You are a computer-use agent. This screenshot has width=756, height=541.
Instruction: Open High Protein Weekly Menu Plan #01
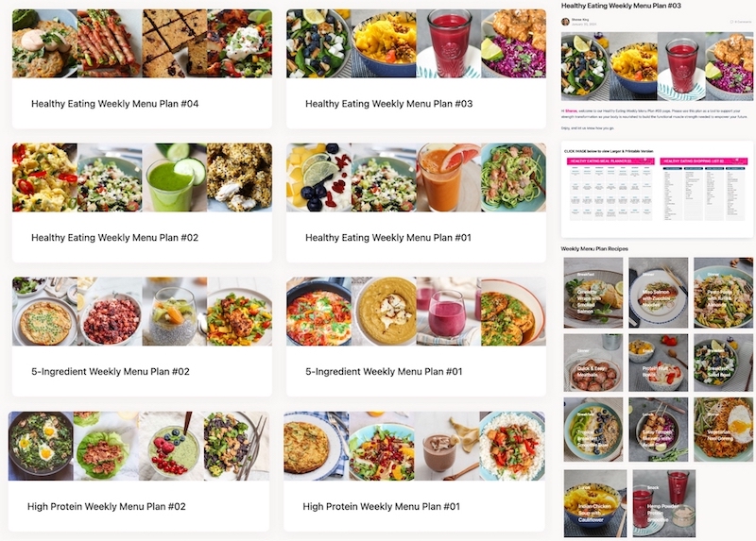tap(414, 471)
